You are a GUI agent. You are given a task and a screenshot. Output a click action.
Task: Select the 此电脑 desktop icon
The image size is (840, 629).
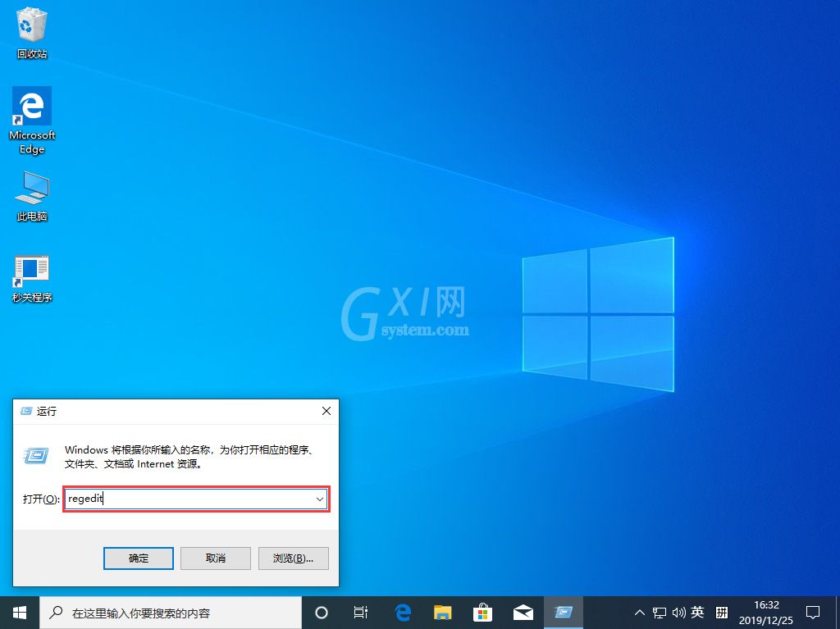point(32,197)
